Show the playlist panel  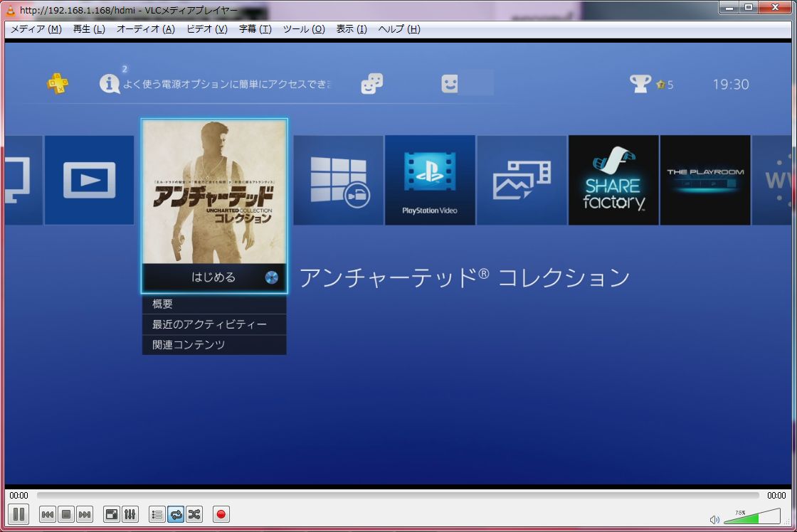[x=157, y=515]
